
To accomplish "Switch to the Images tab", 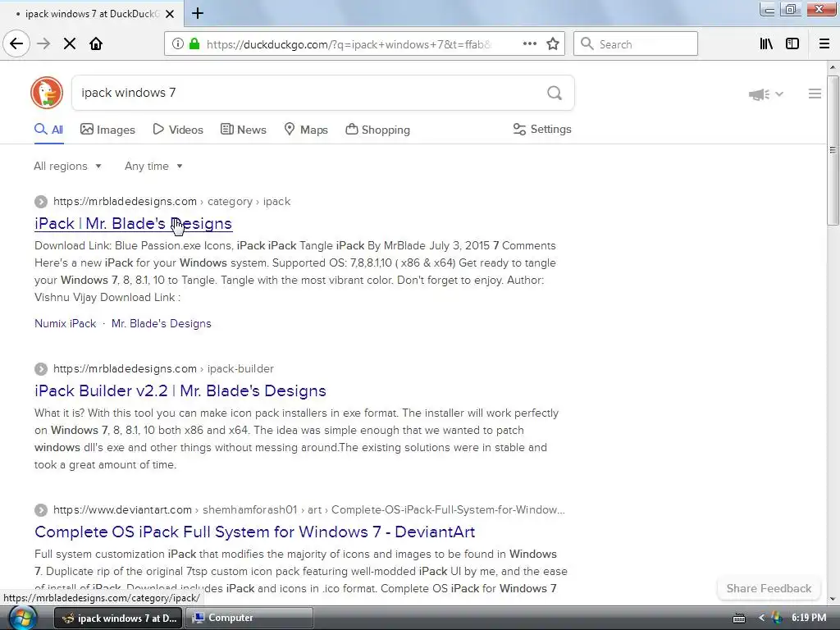I will pyautogui.click(x=107, y=130).
